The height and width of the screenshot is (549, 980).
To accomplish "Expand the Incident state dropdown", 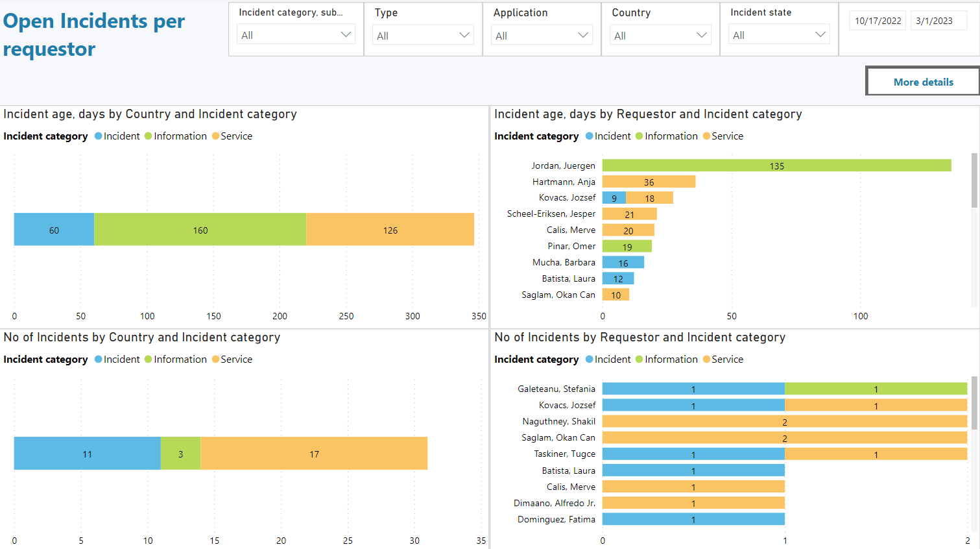I will click(779, 35).
